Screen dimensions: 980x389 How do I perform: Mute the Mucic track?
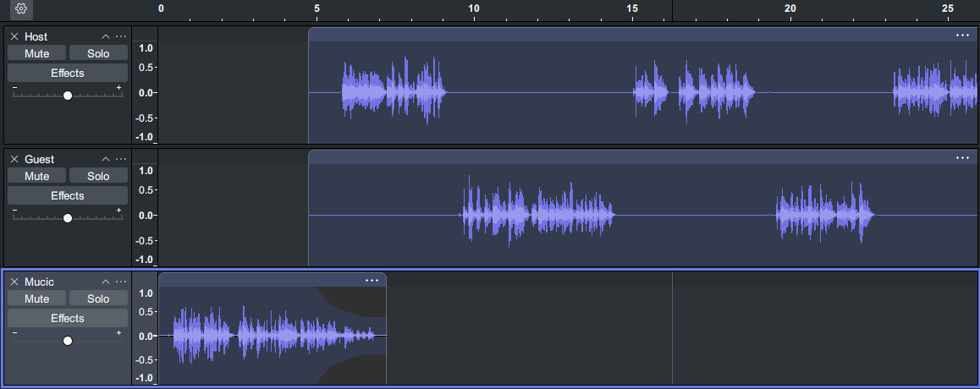37,299
